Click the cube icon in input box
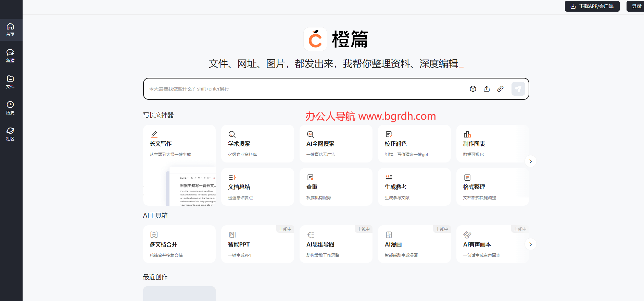 [473, 89]
